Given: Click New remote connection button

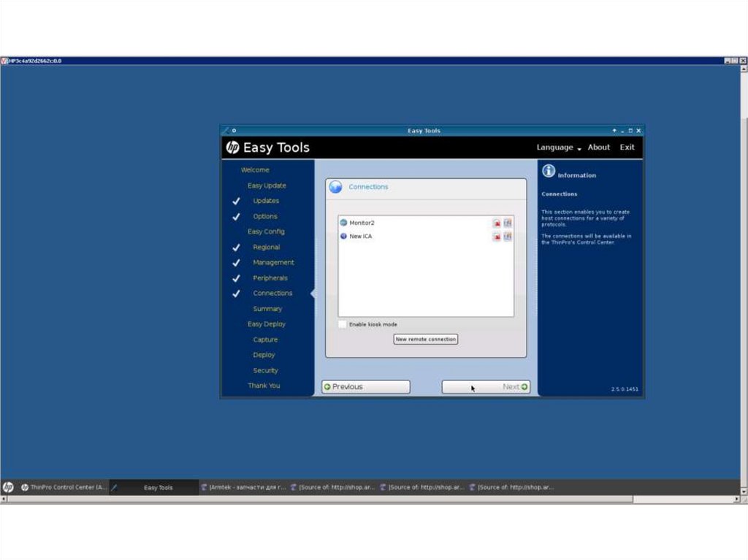Looking at the screenshot, I should 426,340.
